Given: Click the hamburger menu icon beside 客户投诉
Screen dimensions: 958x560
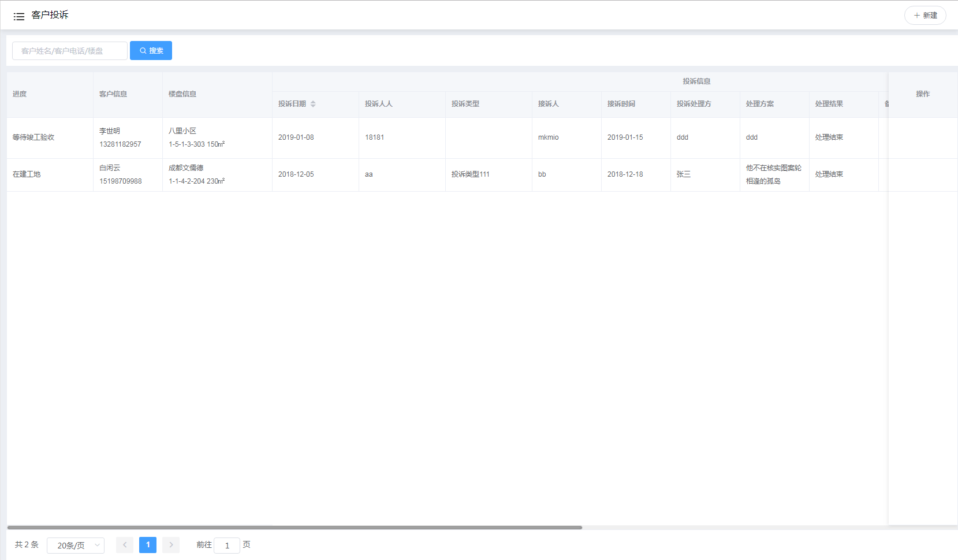Looking at the screenshot, I should pos(19,16).
